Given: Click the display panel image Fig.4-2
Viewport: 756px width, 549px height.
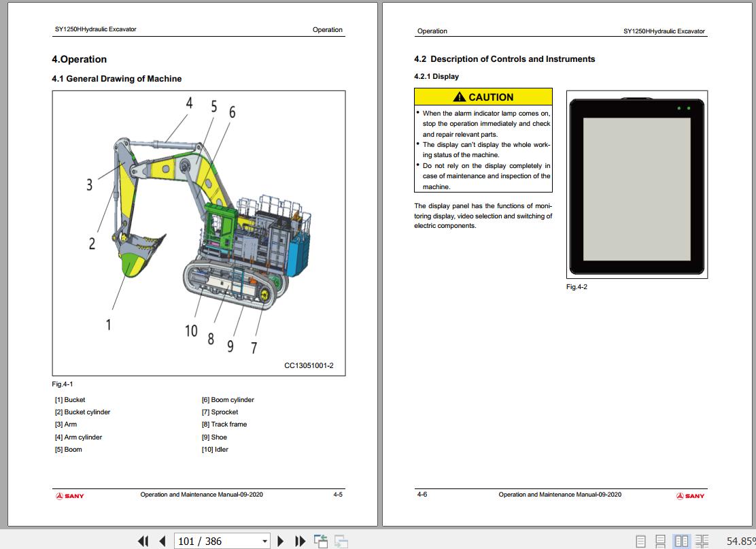Looking at the screenshot, I should [x=637, y=184].
